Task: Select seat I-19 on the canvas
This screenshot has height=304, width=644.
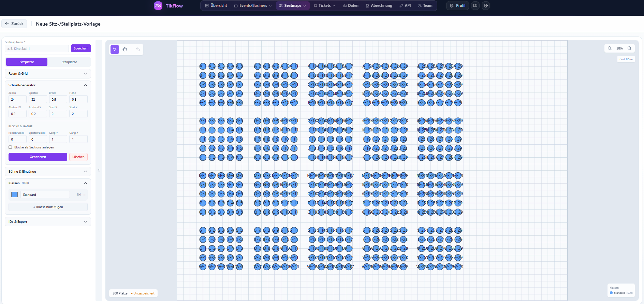Action: pos(367,139)
